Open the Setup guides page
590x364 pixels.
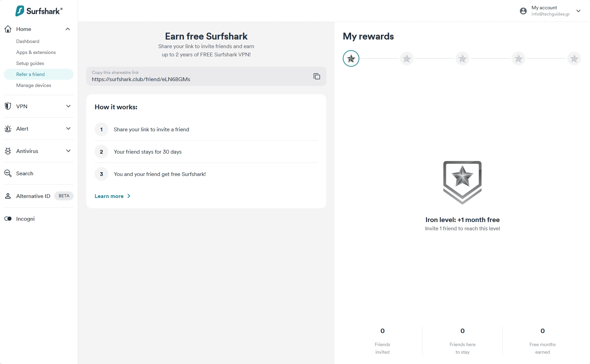[x=30, y=63]
